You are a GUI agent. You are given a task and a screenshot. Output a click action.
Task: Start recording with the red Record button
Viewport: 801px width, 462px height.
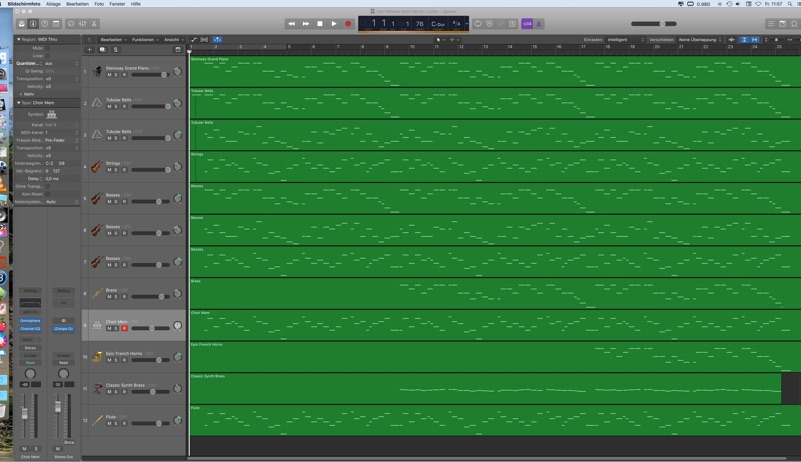pyautogui.click(x=348, y=24)
